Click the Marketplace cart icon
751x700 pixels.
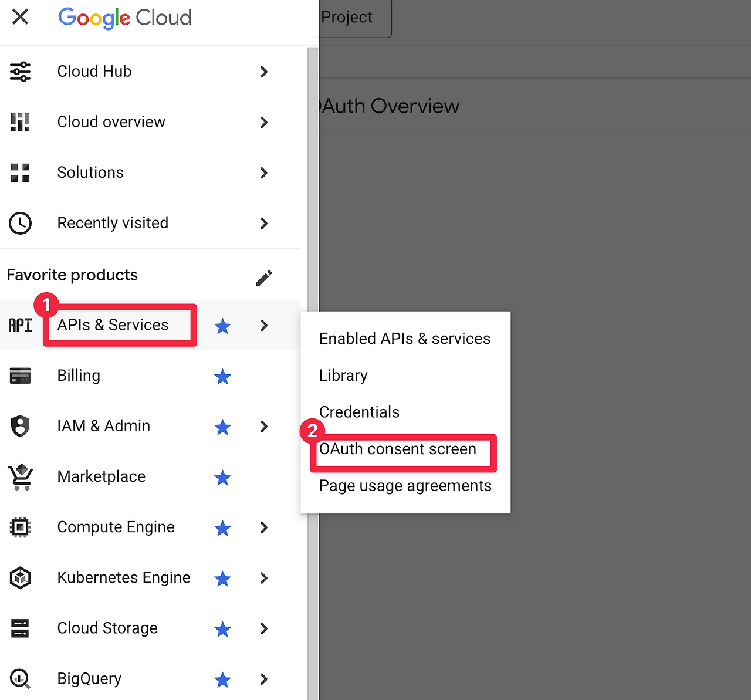(x=21, y=476)
